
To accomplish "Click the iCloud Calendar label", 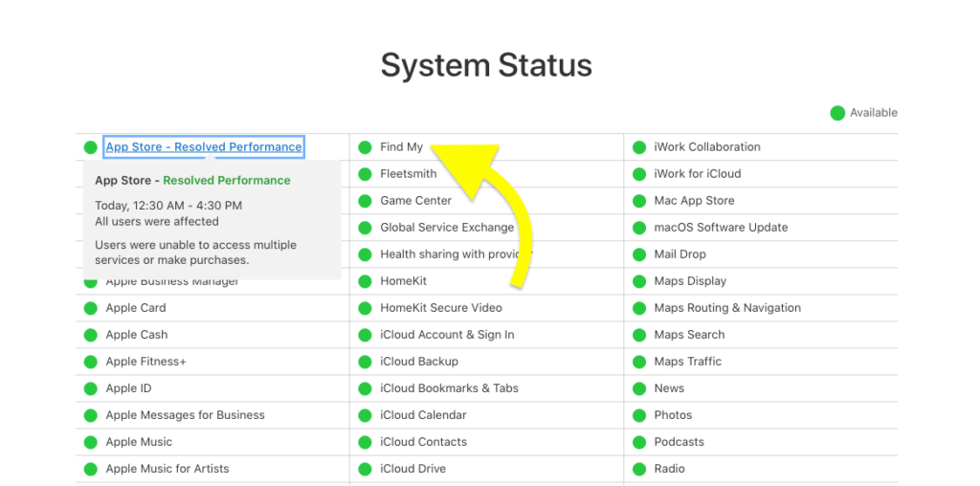I will (423, 415).
